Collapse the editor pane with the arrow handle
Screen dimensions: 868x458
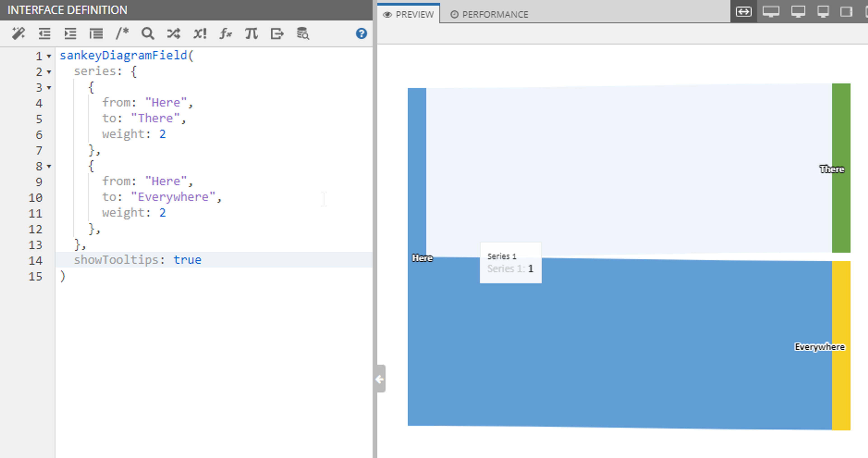coord(380,379)
